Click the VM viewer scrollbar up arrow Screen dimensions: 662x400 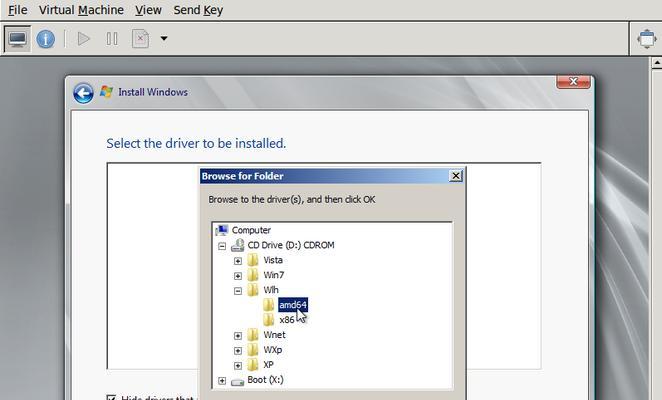pyautogui.click(x=657, y=63)
